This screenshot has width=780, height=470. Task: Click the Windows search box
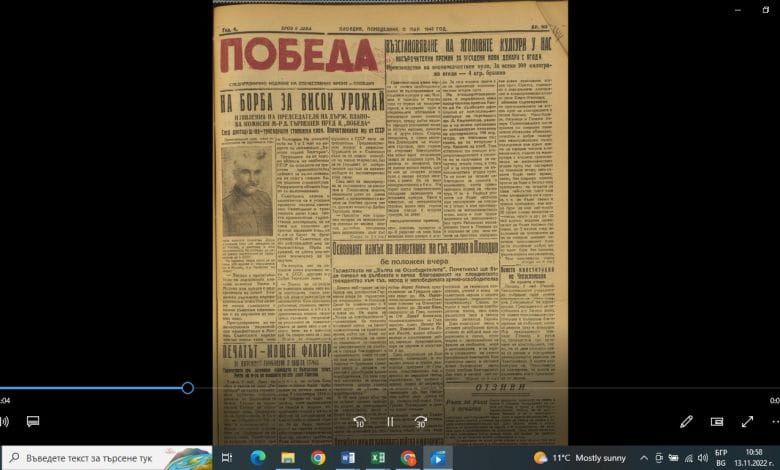106,458
